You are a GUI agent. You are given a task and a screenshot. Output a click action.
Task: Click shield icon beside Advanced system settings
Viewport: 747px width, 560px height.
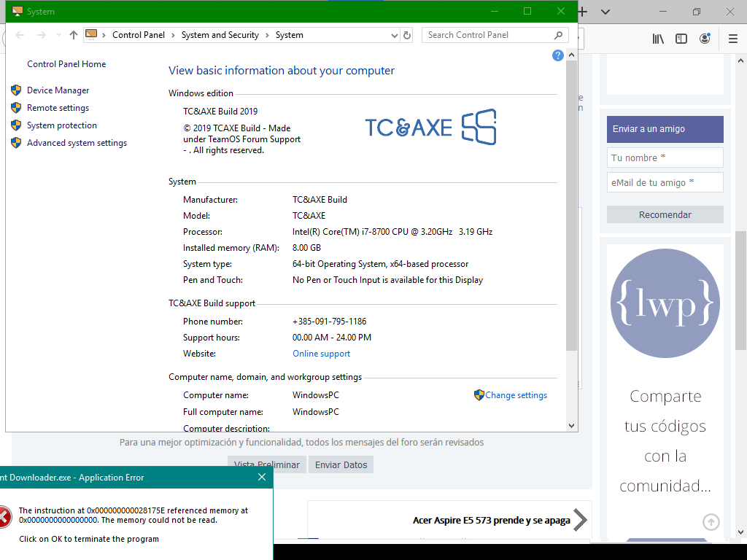click(x=16, y=143)
